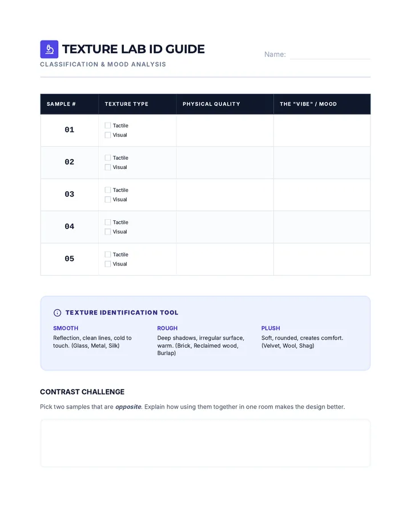Click the info icon beside Texture Identification Tool
The image size is (411, 532).
(57, 313)
